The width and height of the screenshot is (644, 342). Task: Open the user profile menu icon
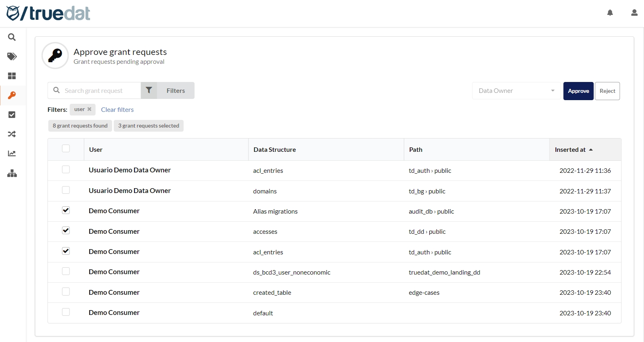click(634, 13)
